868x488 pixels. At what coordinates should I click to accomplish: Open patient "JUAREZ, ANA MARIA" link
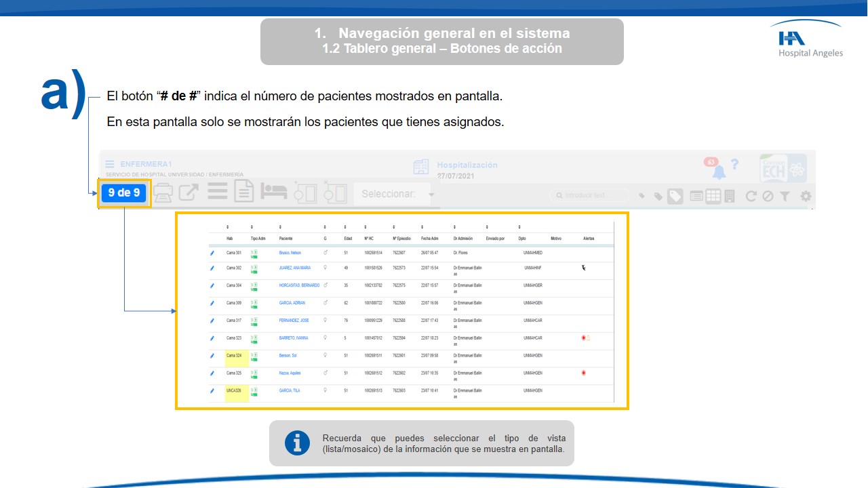(294, 268)
